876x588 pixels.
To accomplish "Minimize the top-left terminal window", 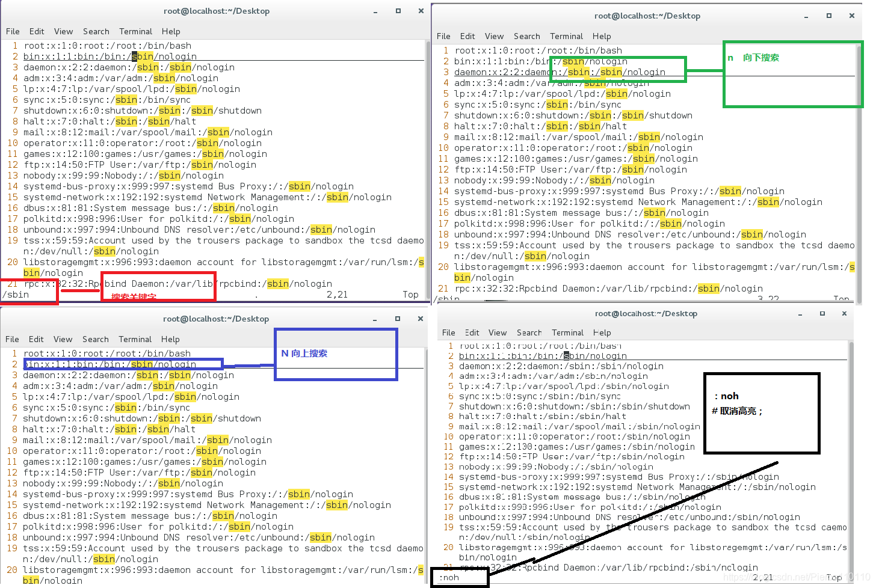I will pyautogui.click(x=375, y=11).
